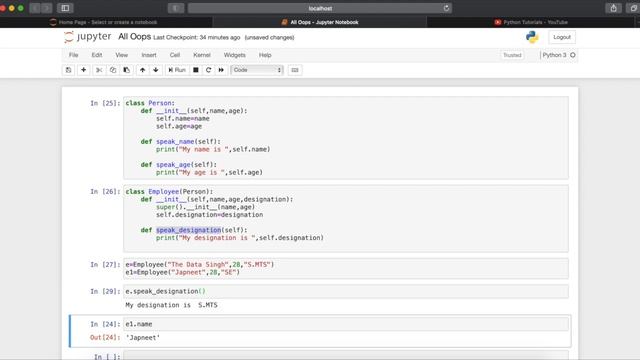640x360 pixels.
Task: Click the e.speak_designation() cell
Action: click(346, 291)
